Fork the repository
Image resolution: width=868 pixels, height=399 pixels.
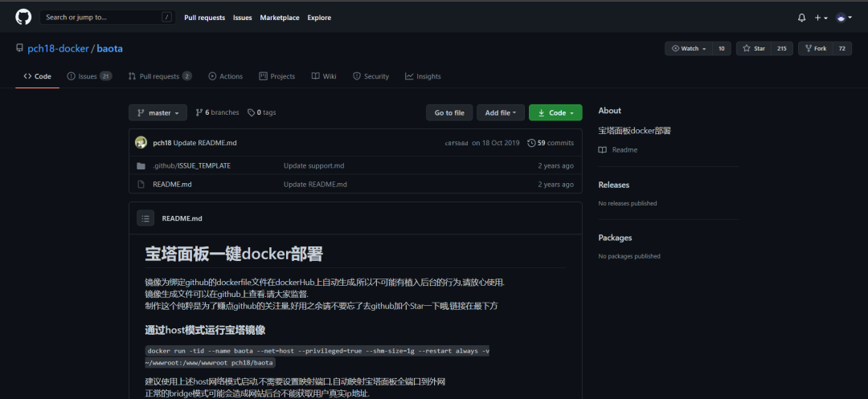tap(815, 49)
